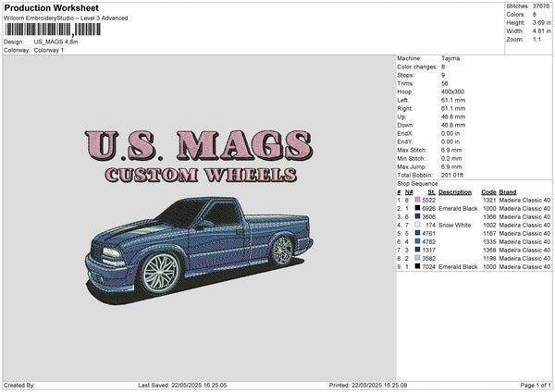Click the EndY value 0.00 in
The image size is (555, 392).
point(450,141)
